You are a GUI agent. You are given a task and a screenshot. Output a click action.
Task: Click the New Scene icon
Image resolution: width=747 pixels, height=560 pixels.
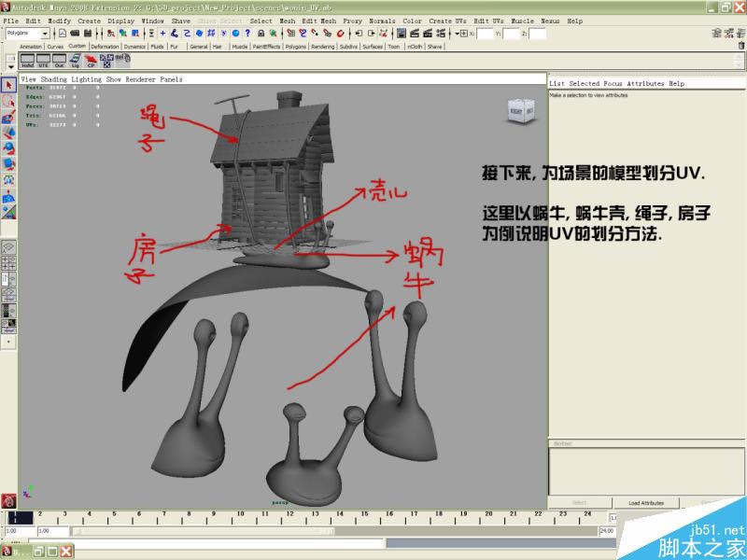pos(63,34)
